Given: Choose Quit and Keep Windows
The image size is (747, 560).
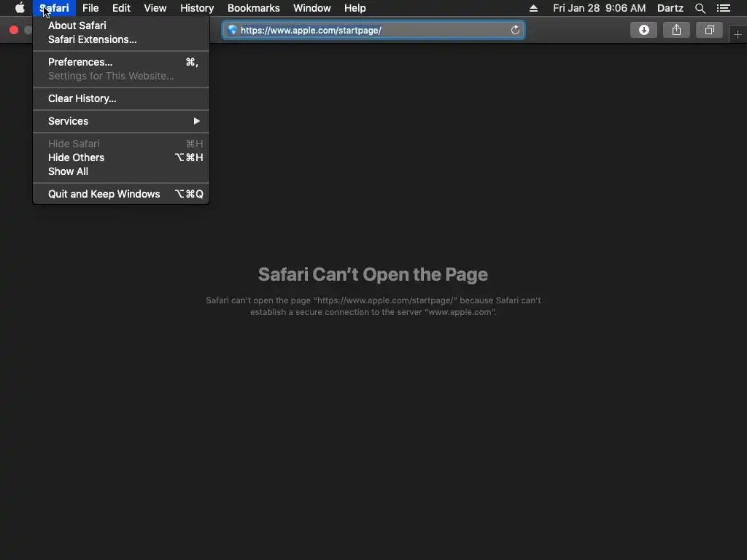Looking at the screenshot, I should pos(121,194).
